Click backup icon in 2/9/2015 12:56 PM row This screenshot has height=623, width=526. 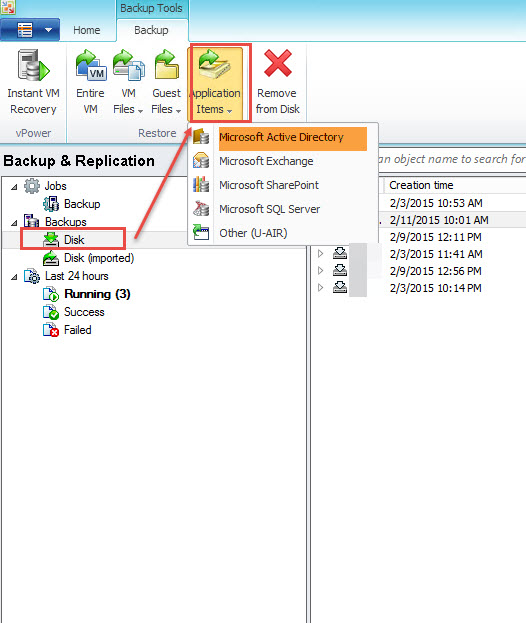[x=340, y=270]
